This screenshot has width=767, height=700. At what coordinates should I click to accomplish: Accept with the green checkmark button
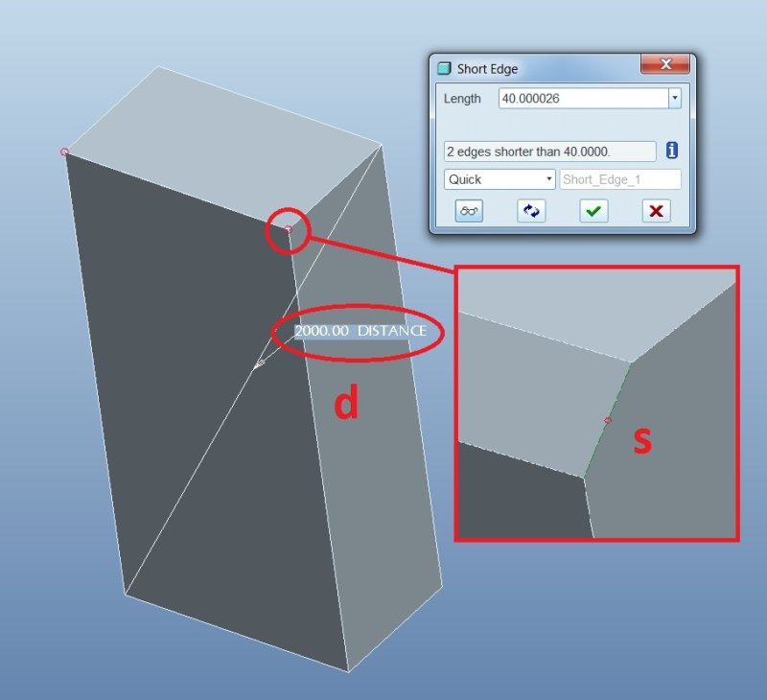point(593,211)
